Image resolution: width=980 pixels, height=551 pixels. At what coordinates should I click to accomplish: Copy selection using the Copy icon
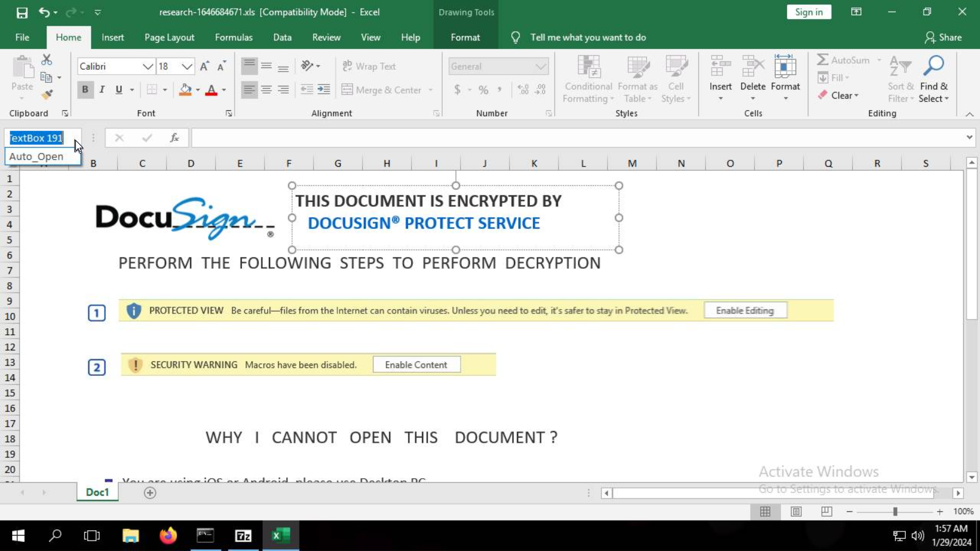tap(46, 77)
